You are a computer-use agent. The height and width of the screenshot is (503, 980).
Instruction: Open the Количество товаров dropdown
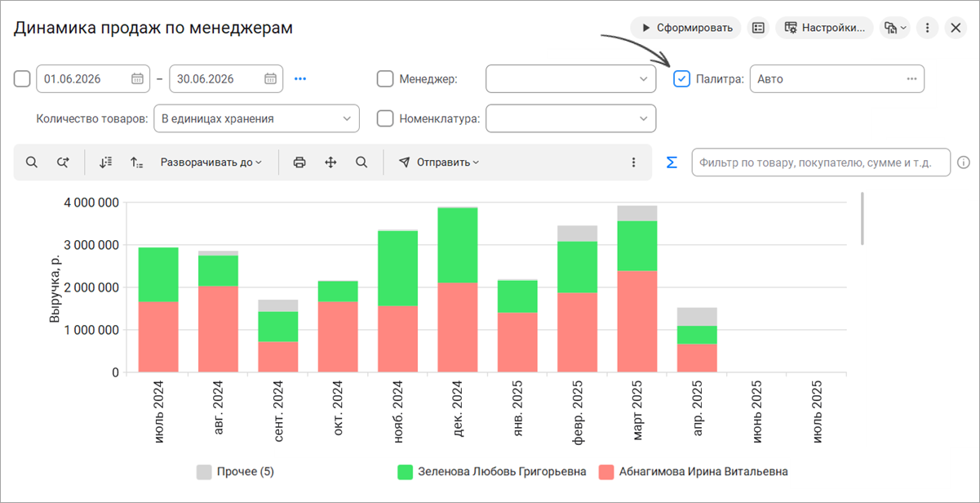pyautogui.click(x=256, y=118)
